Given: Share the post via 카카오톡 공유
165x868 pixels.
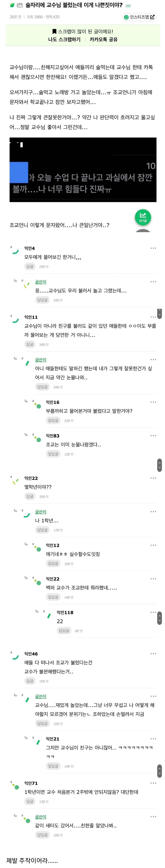Looking at the screenshot, I should click(x=103, y=40).
